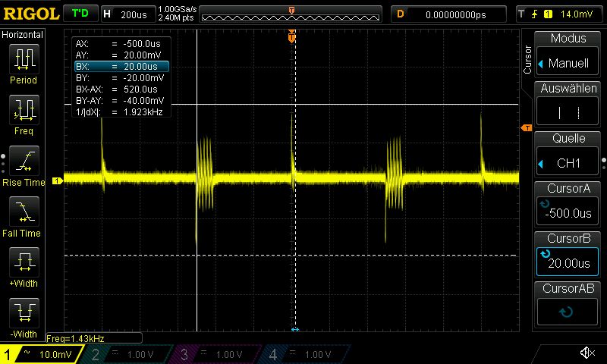Select CursorA set to -500.0us

point(568,206)
